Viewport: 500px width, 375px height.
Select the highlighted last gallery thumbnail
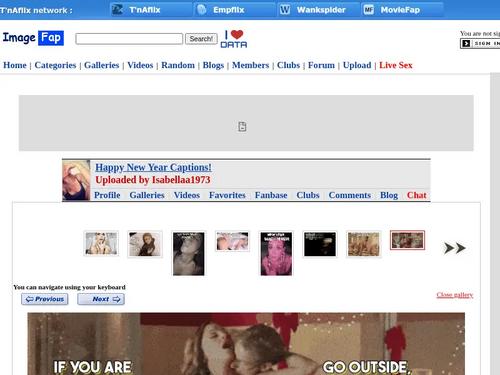(407, 240)
